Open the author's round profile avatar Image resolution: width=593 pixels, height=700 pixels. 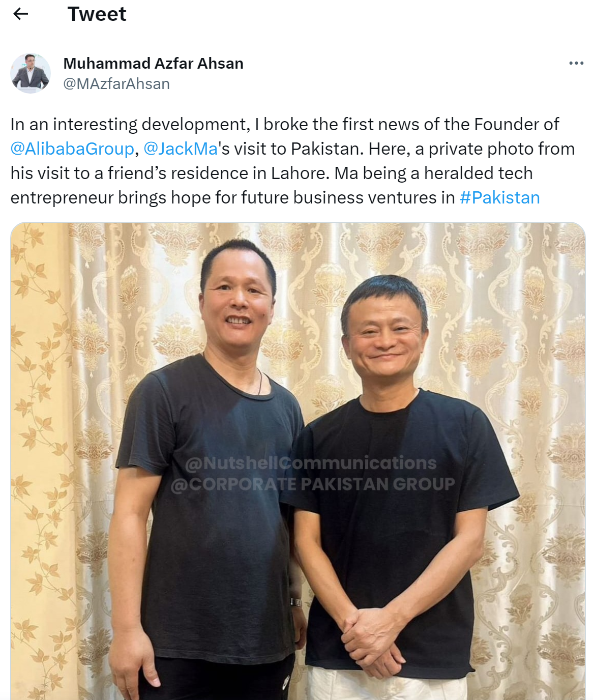coord(31,73)
